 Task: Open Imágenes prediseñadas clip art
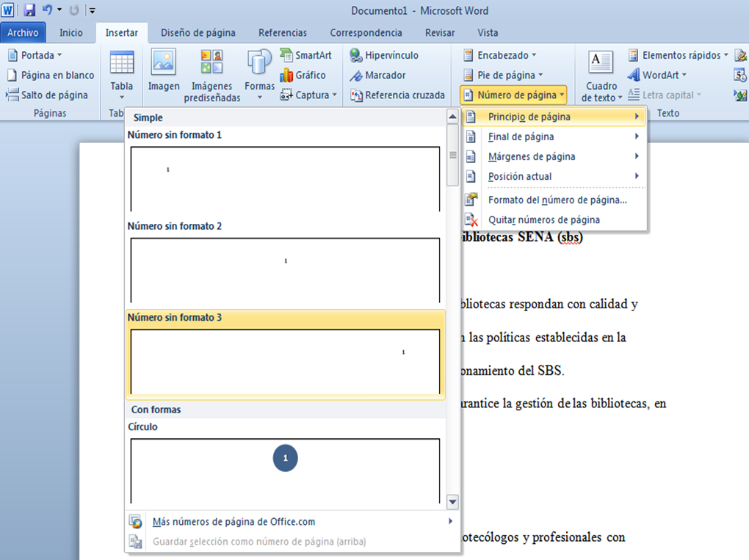pyautogui.click(x=212, y=76)
